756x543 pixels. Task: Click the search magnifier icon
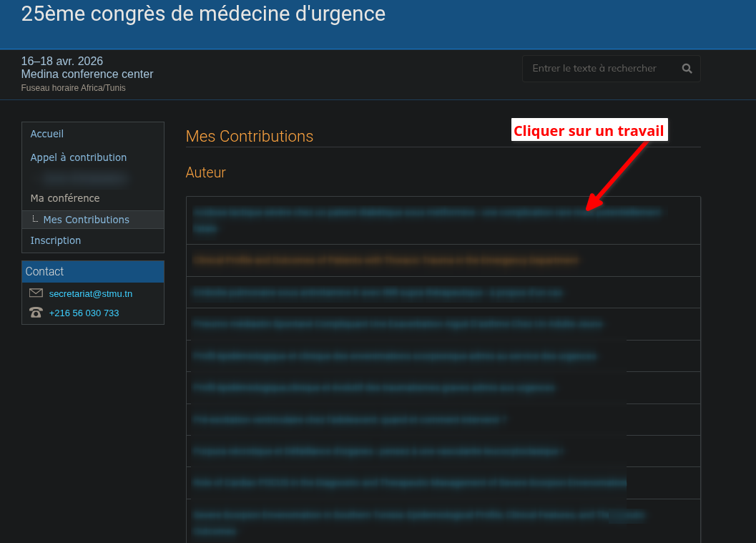pos(687,69)
